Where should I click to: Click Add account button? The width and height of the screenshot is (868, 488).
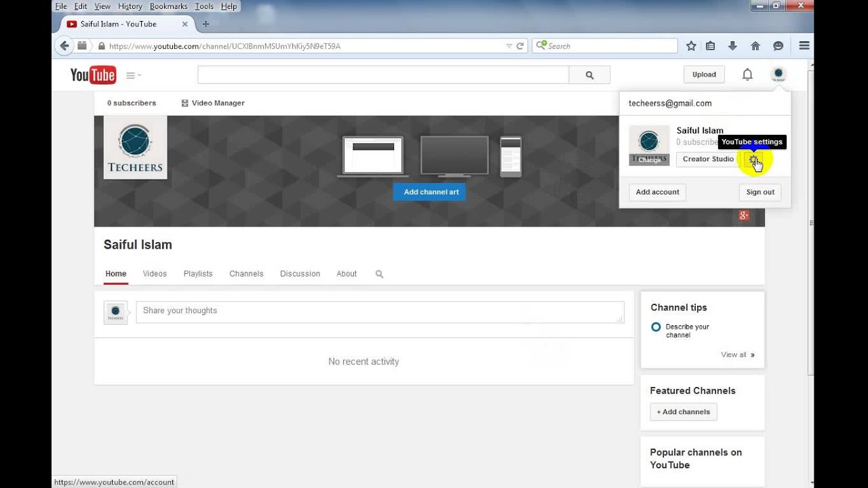[657, 192]
